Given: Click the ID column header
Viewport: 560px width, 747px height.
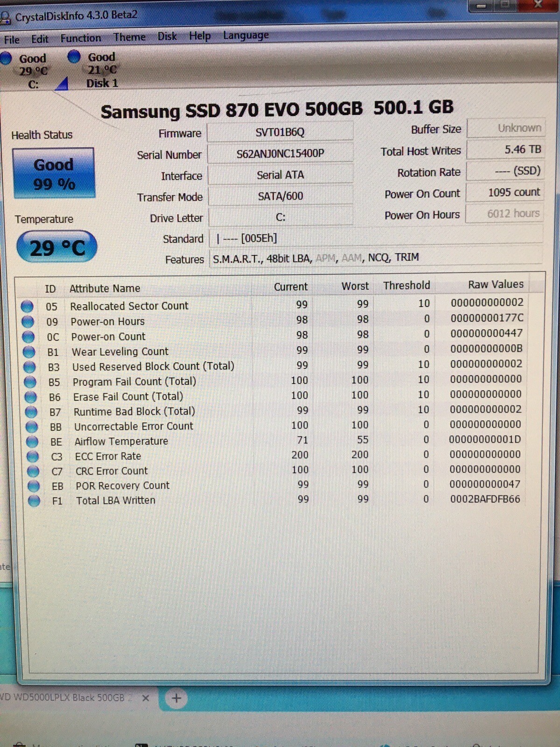Looking at the screenshot, I should (x=50, y=289).
